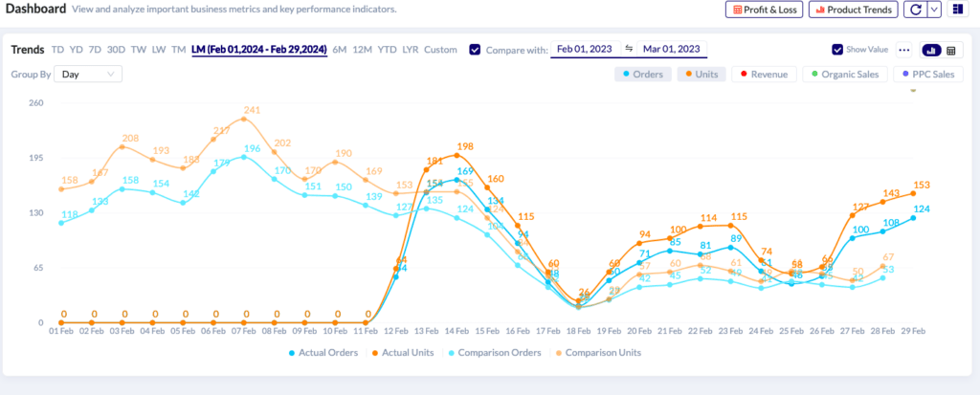Select the YTD time range tab

(387, 49)
